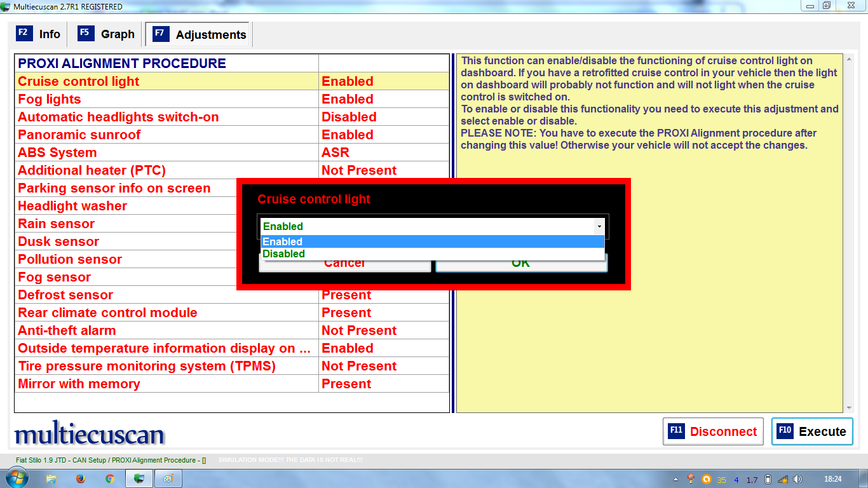Click Enabled value for Fog lights
868x488 pixels.
(348, 99)
